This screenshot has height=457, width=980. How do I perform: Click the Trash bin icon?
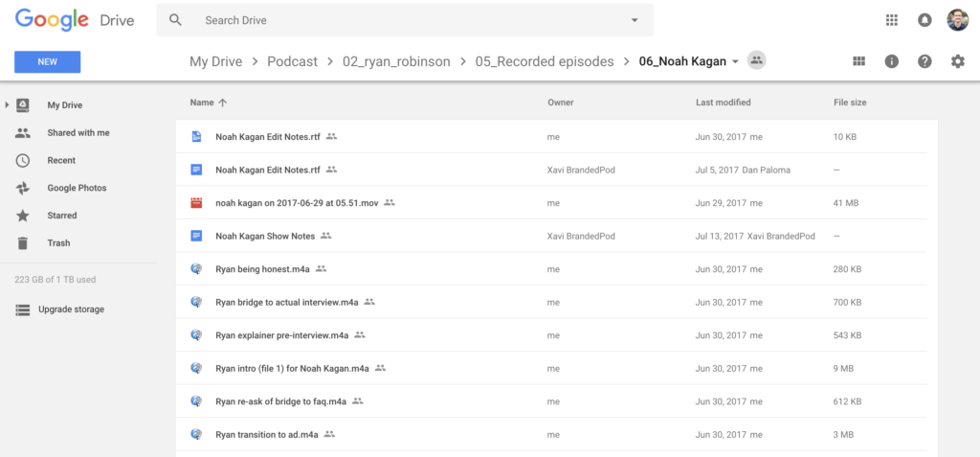[23, 243]
